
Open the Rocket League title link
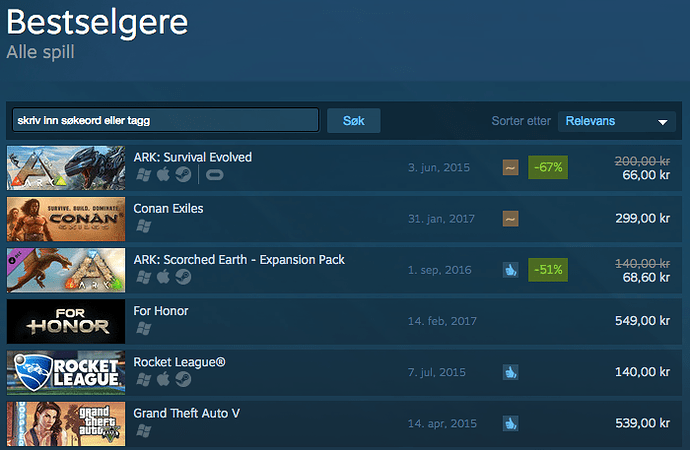tap(179, 362)
